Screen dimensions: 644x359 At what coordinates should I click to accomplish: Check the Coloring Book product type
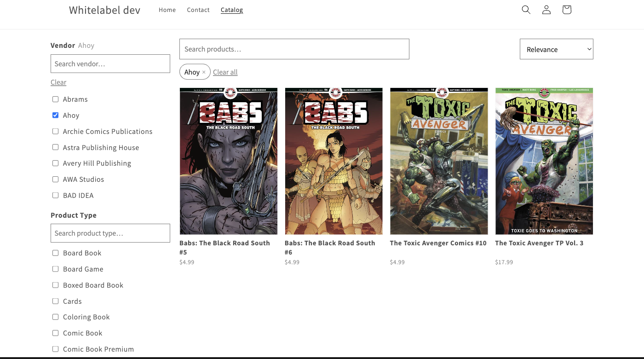tap(56, 317)
